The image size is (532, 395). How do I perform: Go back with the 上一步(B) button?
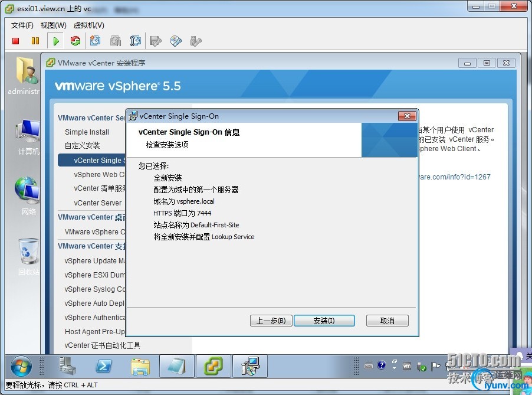coord(271,321)
